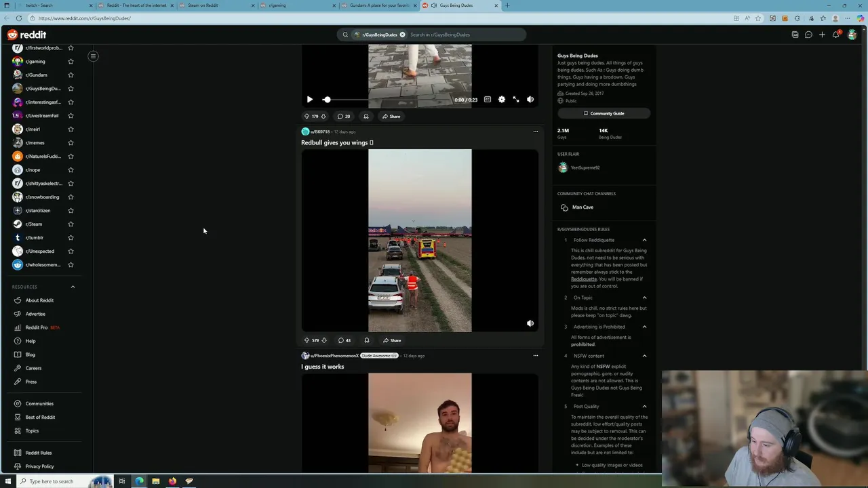Share the post with 179 votes

[391, 117]
